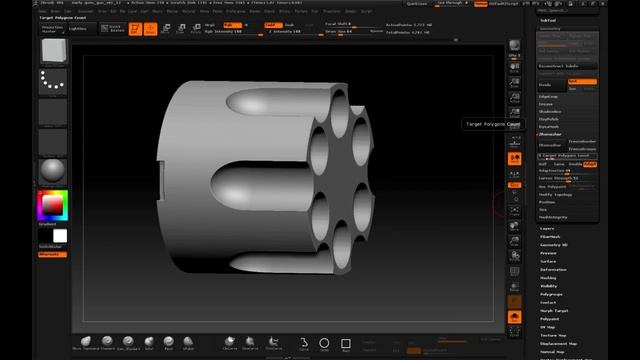Choose the Circle stroke type
The image size is (640, 360).
pyautogui.click(x=324, y=344)
